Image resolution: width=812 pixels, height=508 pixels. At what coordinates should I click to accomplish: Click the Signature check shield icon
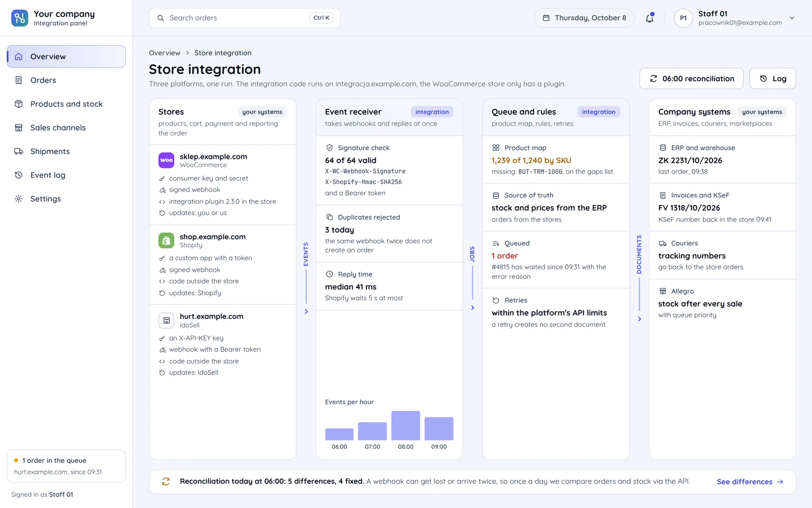(x=329, y=148)
